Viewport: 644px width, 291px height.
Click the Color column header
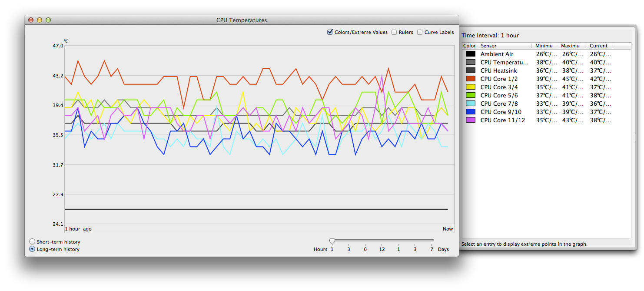click(x=470, y=46)
